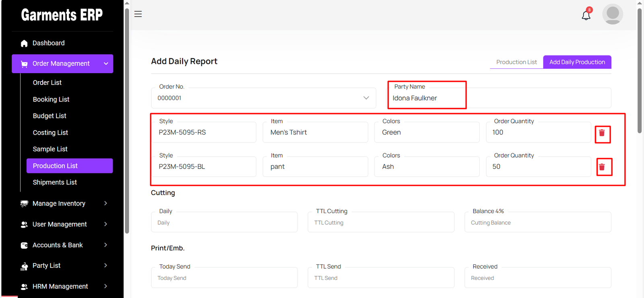Go to Costing List page

coord(50,133)
